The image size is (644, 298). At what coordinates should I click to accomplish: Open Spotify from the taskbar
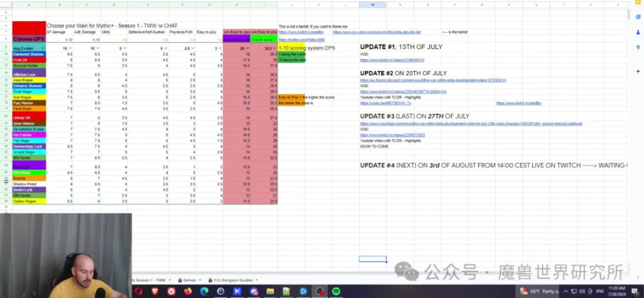click(336, 291)
